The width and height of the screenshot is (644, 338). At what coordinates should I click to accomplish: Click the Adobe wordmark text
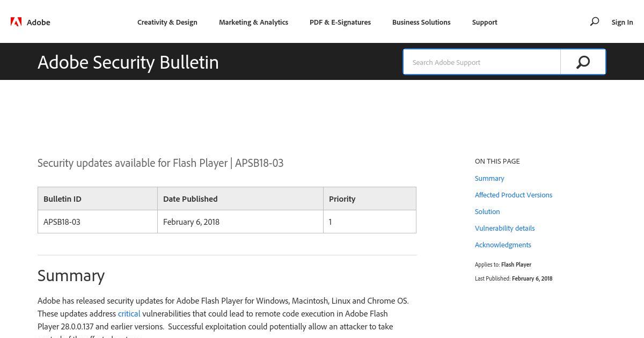pyautogui.click(x=39, y=22)
